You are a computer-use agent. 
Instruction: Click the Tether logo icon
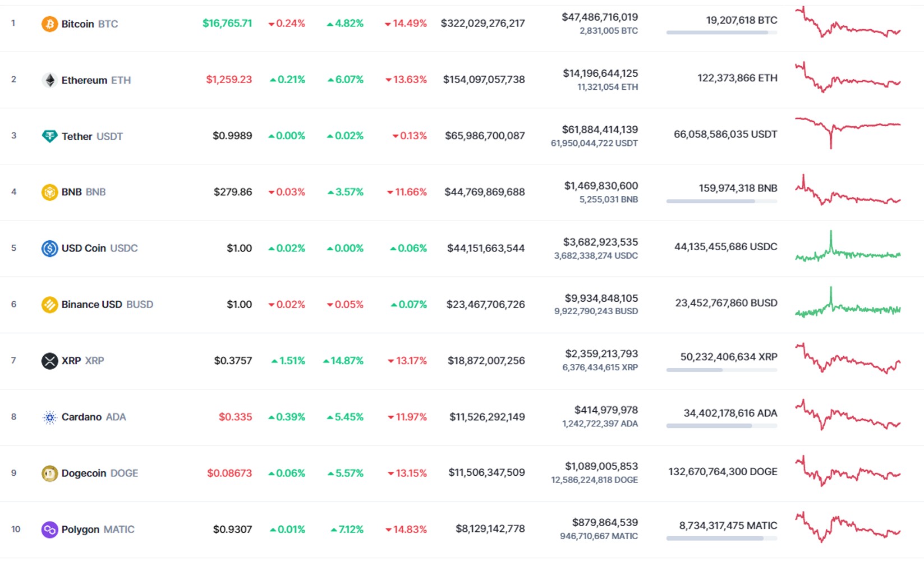[49, 136]
